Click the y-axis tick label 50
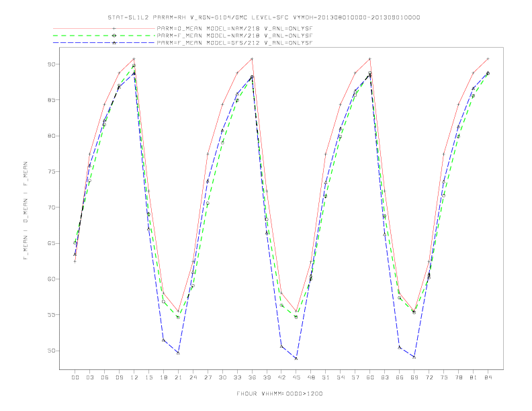This screenshot has height=411, width=532. [x=51, y=351]
